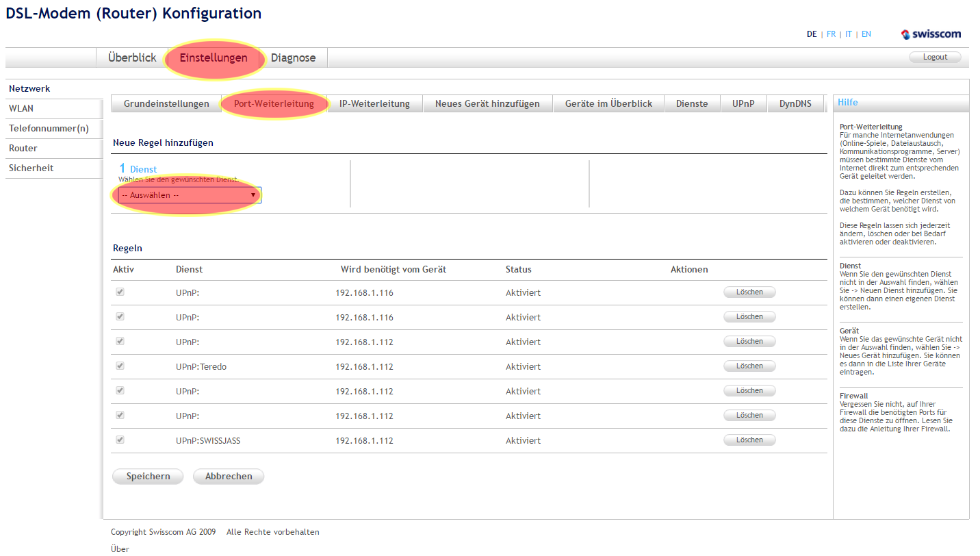Screen dimensions: 980x556
Task: Click the Logout button
Action: (935, 58)
